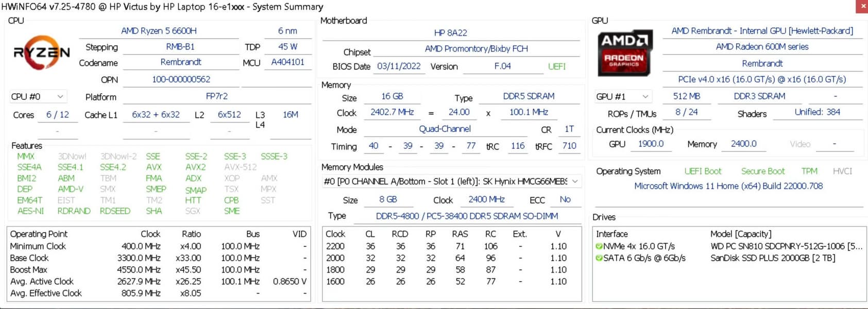
Task: Click the AMD Promontory/Bixby FCH chipset field
Action: [476, 49]
